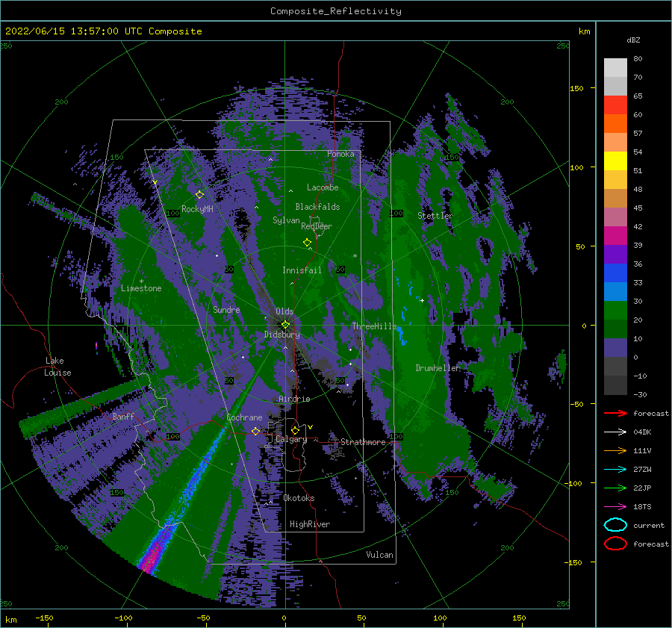Select the white 04DK arrow symbol

[x=615, y=432]
